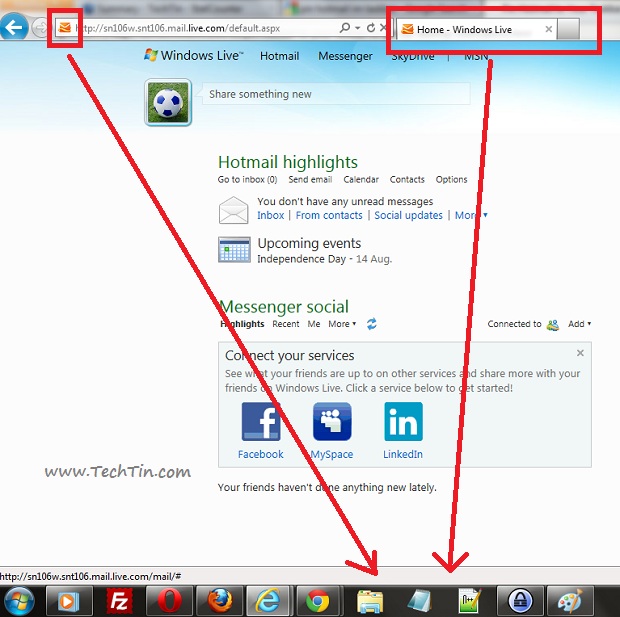This screenshot has width=620, height=617.
Task: Click the Send email link
Action: (310, 180)
